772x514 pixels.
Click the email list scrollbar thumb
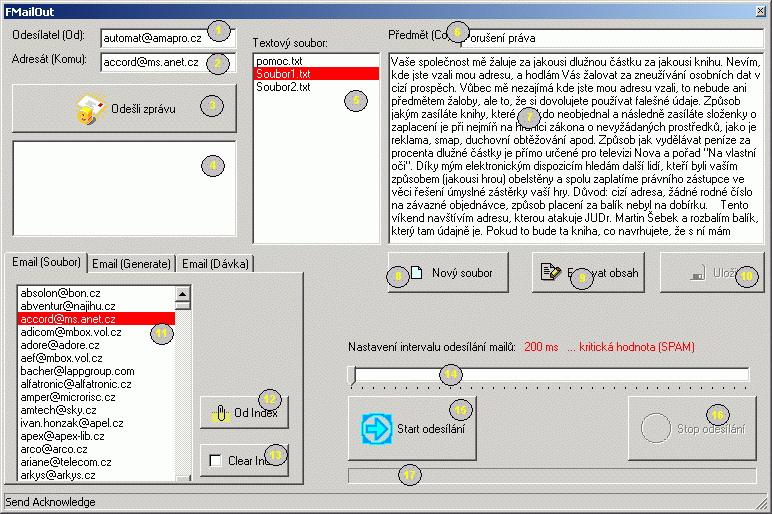coord(183,305)
